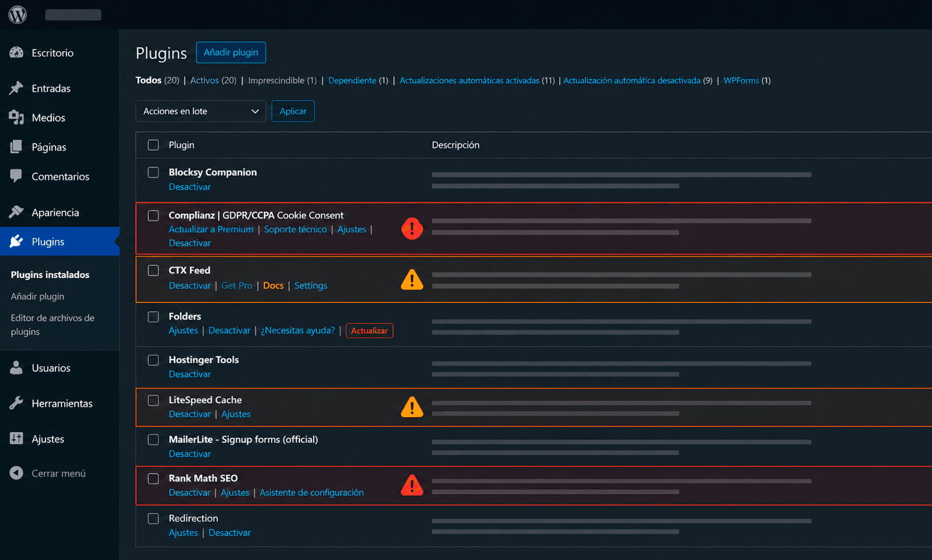This screenshot has height=560, width=932.
Task: Click the Herramientas wrench icon
Action: click(17, 403)
